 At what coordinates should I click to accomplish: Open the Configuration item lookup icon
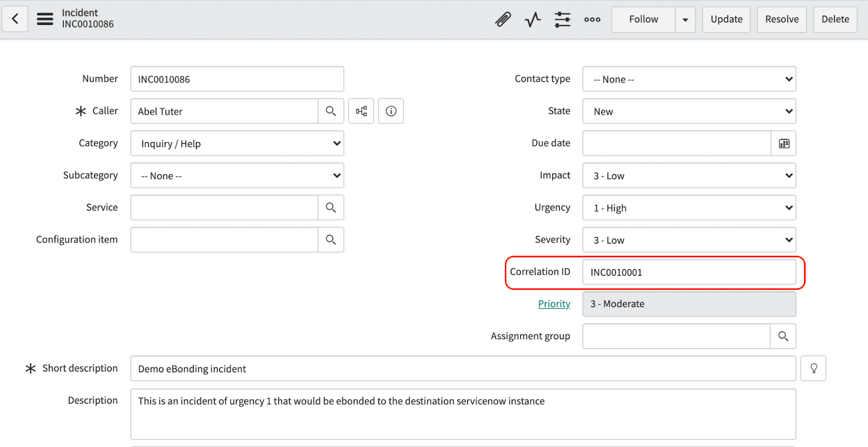331,239
